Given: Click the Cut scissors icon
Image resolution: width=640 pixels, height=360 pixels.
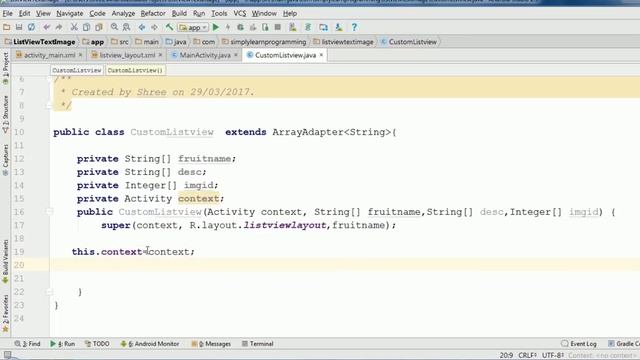Looking at the screenshot, I should coord(74,27).
